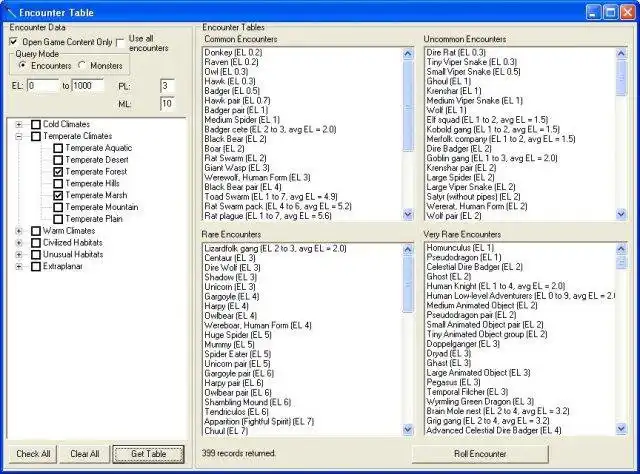The width and height of the screenshot is (640, 474).
Task: Select Encounters query mode radio button
Action: coord(22,65)
